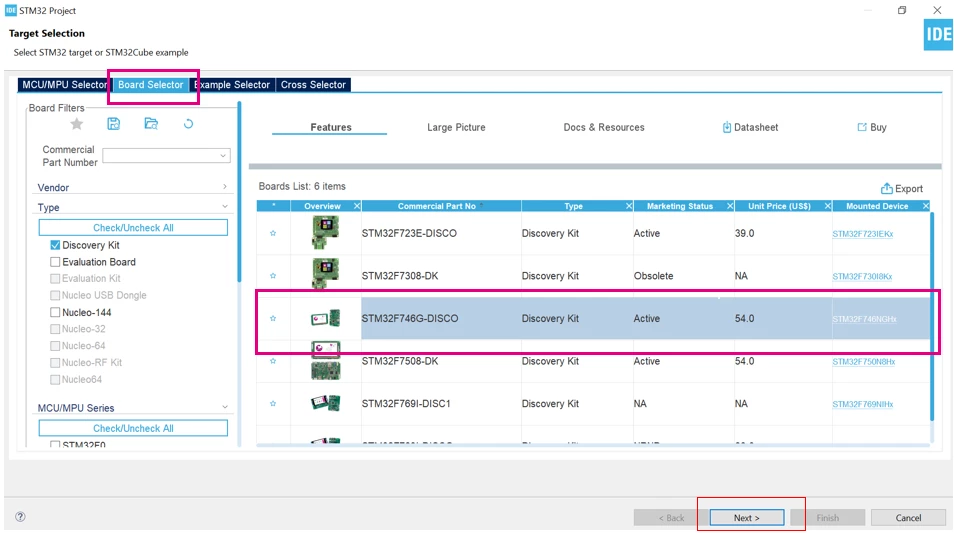The width and height of the screenshot is (954, 533).
Task: Click the Export icon above boards list
Action: click(886, 189)
